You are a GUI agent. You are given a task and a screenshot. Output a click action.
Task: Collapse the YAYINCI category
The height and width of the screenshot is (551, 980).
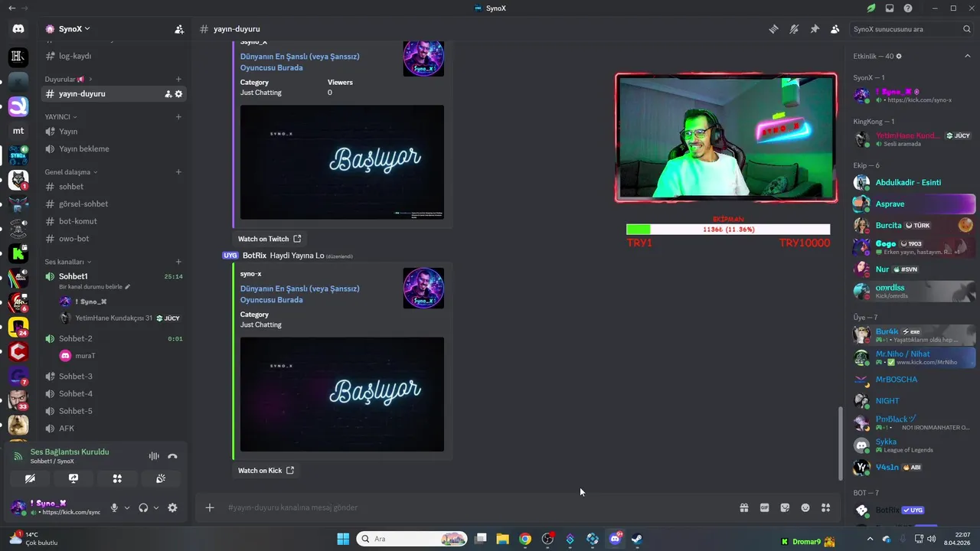[x=60, y=116]
